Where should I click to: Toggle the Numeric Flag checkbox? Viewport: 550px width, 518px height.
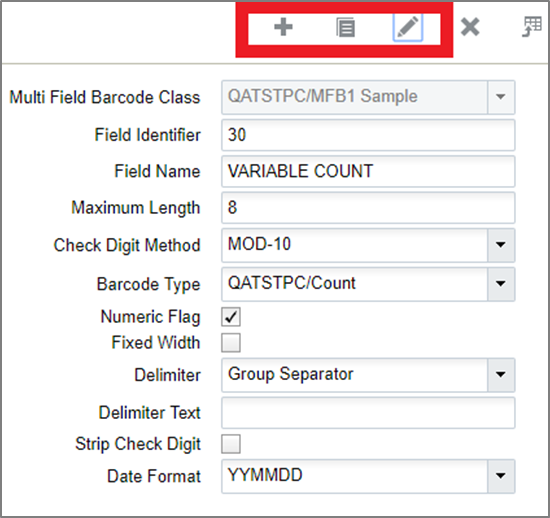231,317
